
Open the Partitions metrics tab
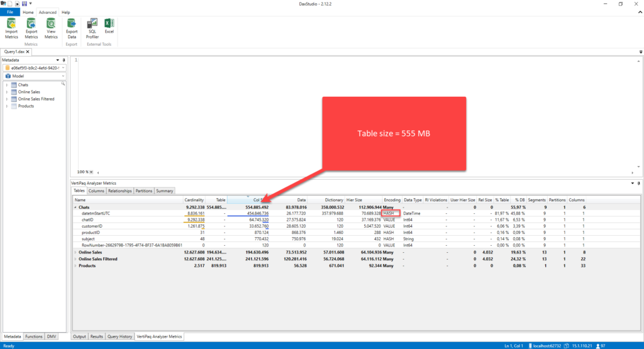pos(144,191)
